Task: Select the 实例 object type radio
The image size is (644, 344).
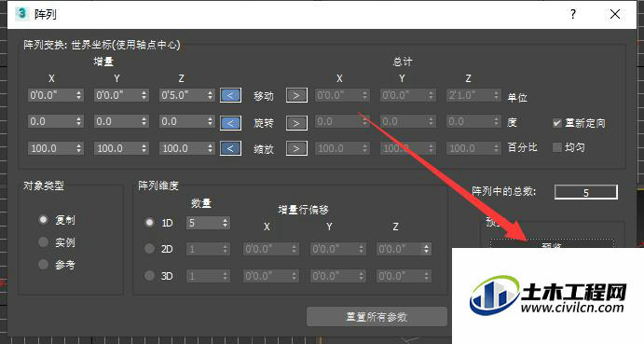Action: 43,242
